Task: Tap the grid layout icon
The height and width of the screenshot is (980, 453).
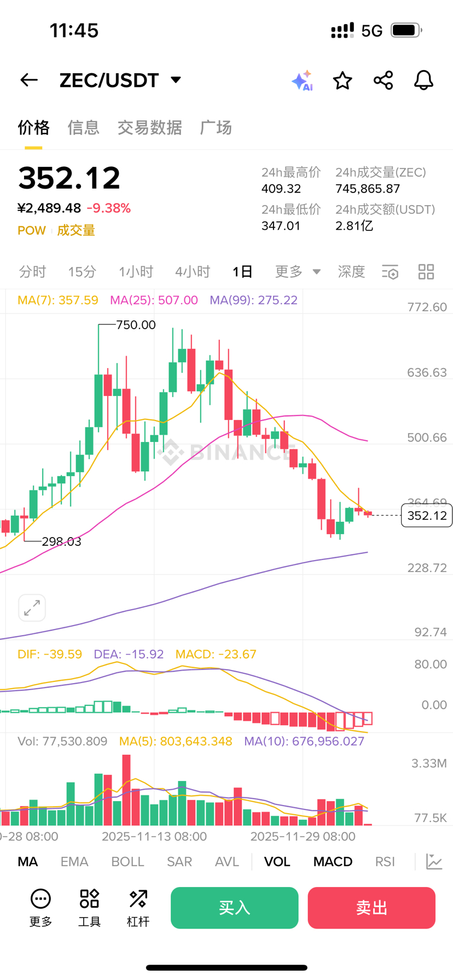Action: [426, 272]
